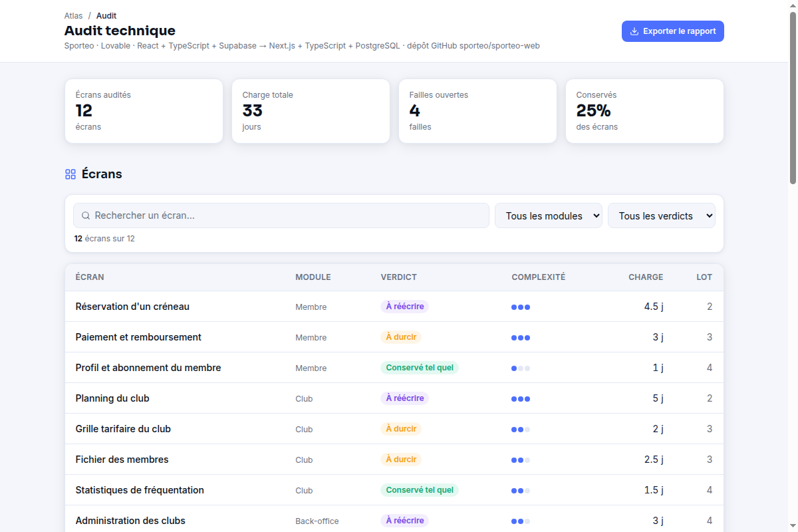The width and height of the screenshot is (798, 532).
Task: Sort by the LOT column header
Action: point(704,277)
